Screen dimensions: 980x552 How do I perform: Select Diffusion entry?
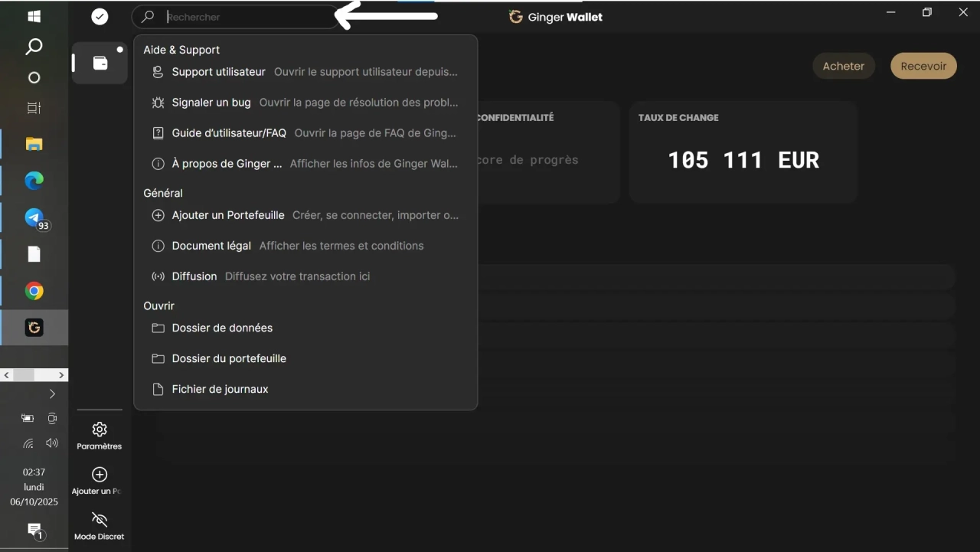pyautogui.click(x=305, y=276)
